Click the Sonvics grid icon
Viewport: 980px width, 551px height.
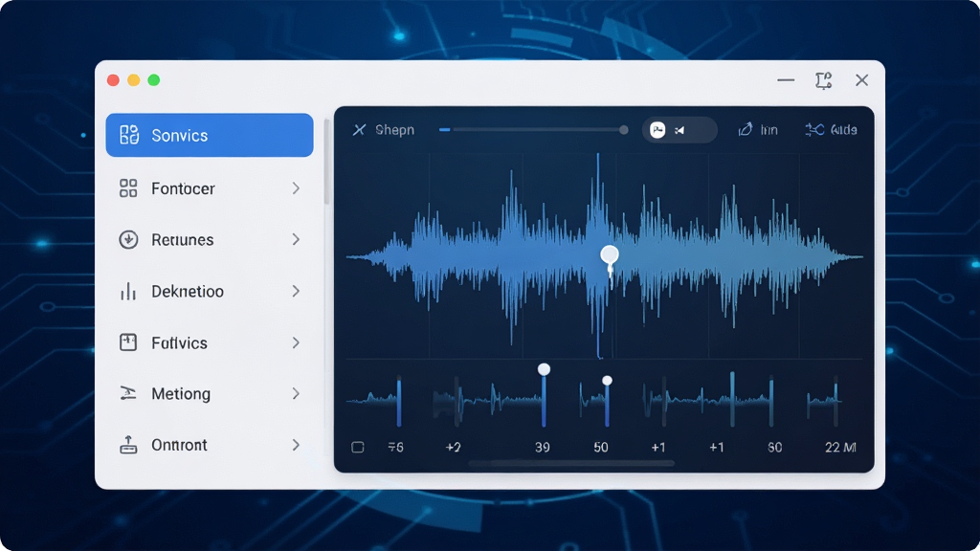[x=129, y=135]
